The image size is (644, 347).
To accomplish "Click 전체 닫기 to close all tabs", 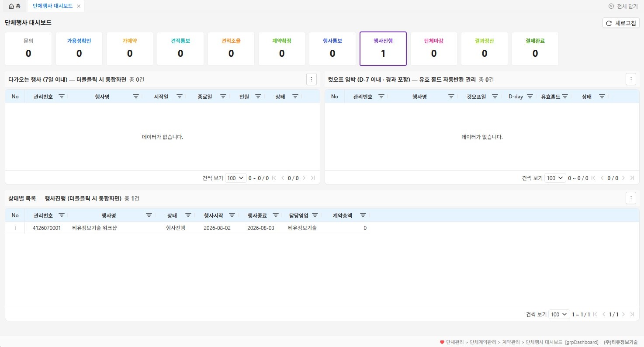I will point(623,6).
